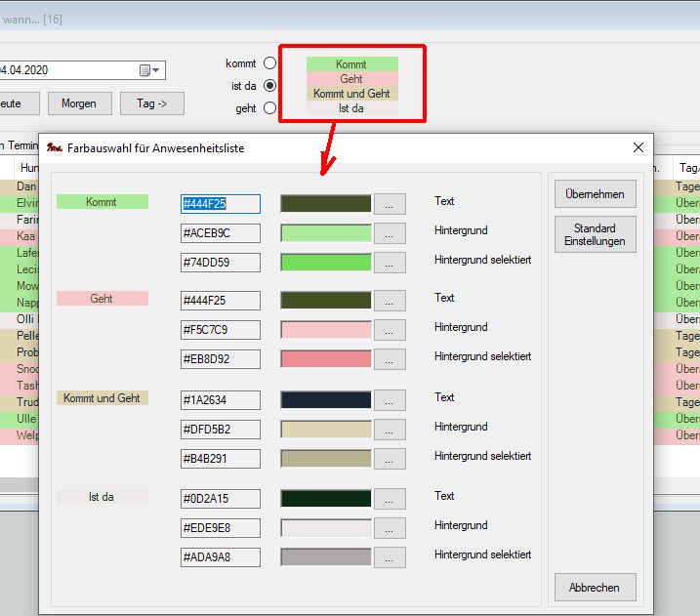Click the Kommt text hex input field
Viewport: 700px width, 616px height.
[x=221, y=204]
